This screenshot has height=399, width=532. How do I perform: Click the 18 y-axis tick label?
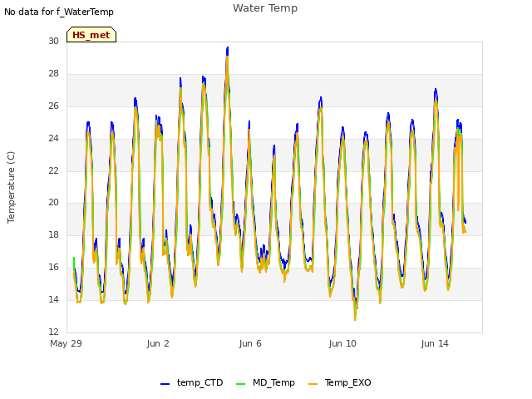pyautogui.click(x=53, y=234)
